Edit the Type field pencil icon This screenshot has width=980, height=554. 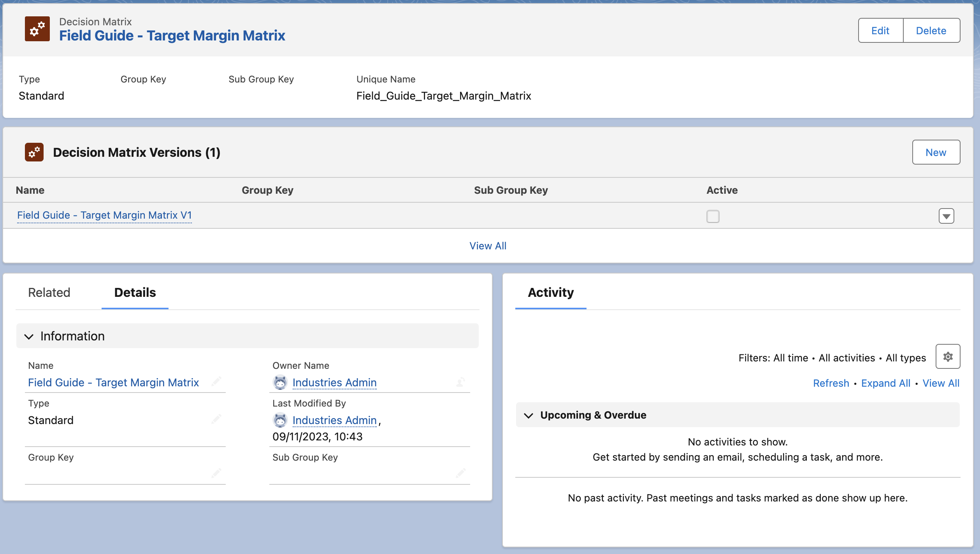click(x=216, y=419)
